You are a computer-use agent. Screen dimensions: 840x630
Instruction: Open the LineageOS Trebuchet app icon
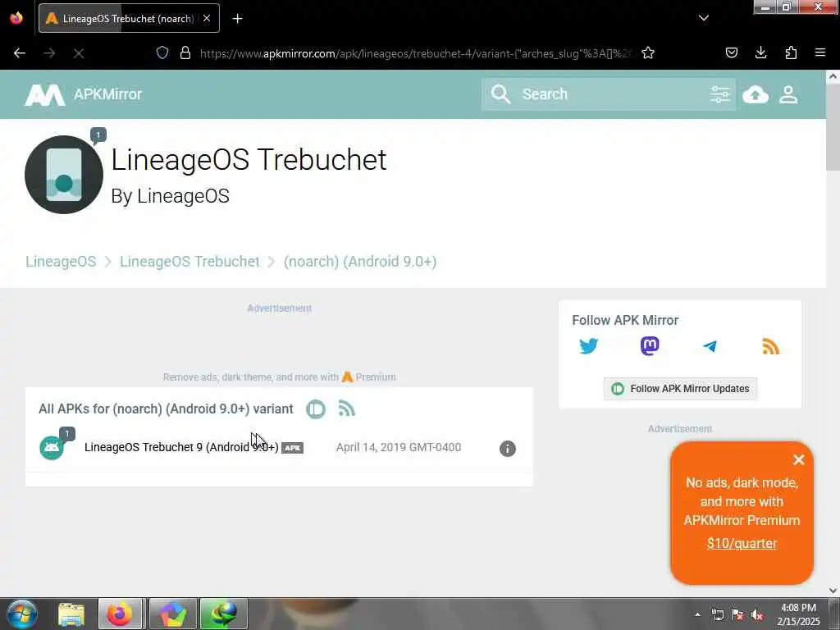pos(64,175)
